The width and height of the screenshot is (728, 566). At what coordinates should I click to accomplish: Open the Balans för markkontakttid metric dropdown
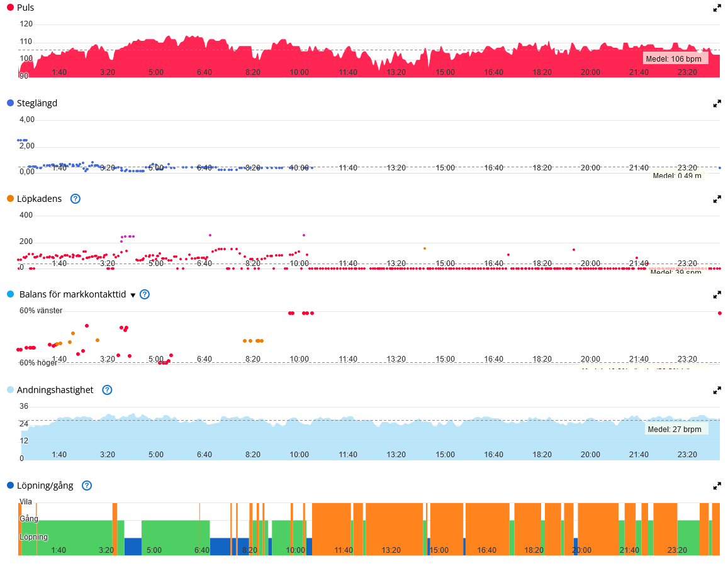click(x=133, y=295)
